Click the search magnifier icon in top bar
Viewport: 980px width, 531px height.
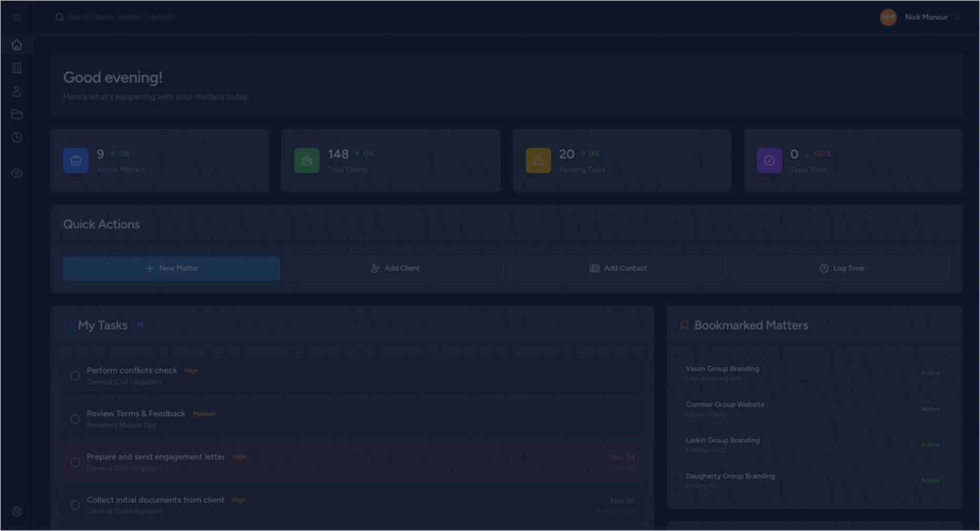pos(59,17)
